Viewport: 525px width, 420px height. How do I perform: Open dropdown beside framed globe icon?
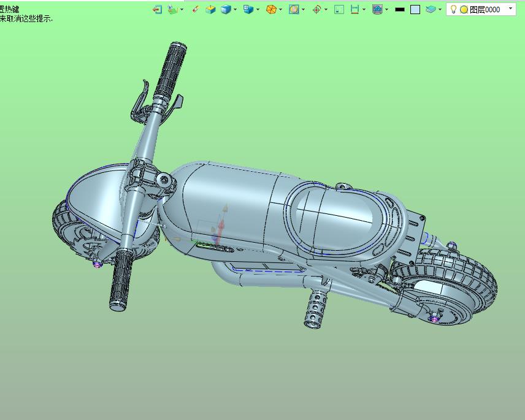point(304,10)
